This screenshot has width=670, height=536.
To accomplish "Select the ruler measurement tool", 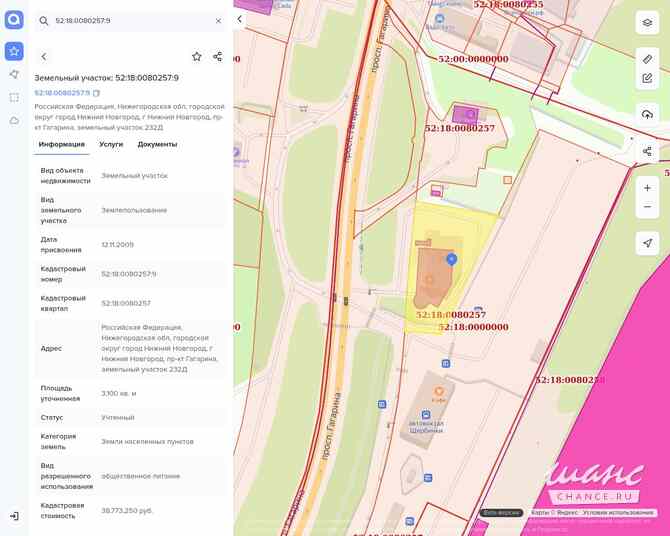I will (x=647, y=59).
